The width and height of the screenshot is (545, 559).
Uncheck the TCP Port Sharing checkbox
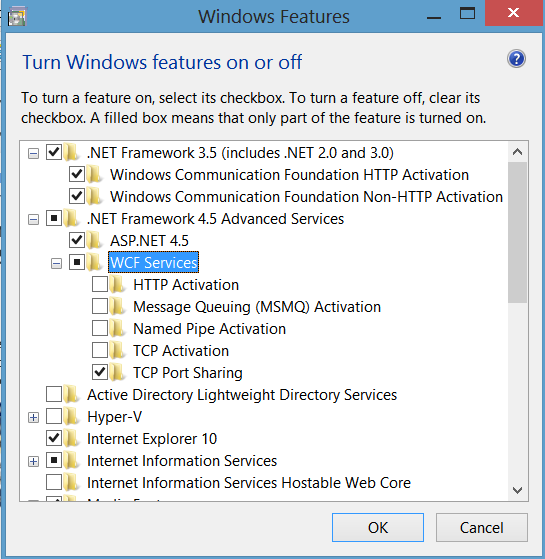[100, 372]
